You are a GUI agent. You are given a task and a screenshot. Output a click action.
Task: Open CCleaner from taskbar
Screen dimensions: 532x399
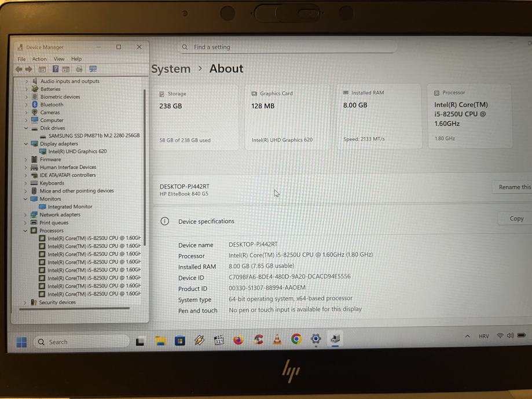[x=259, y=339]
